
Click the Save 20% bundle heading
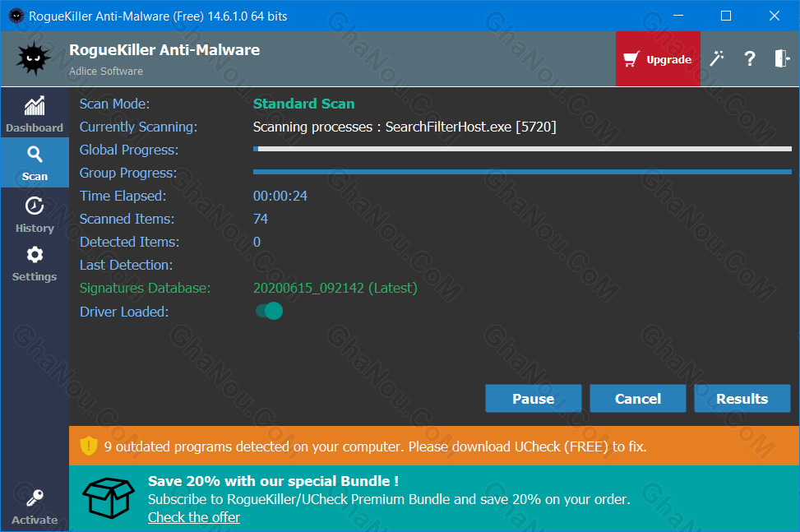[274, 481]
